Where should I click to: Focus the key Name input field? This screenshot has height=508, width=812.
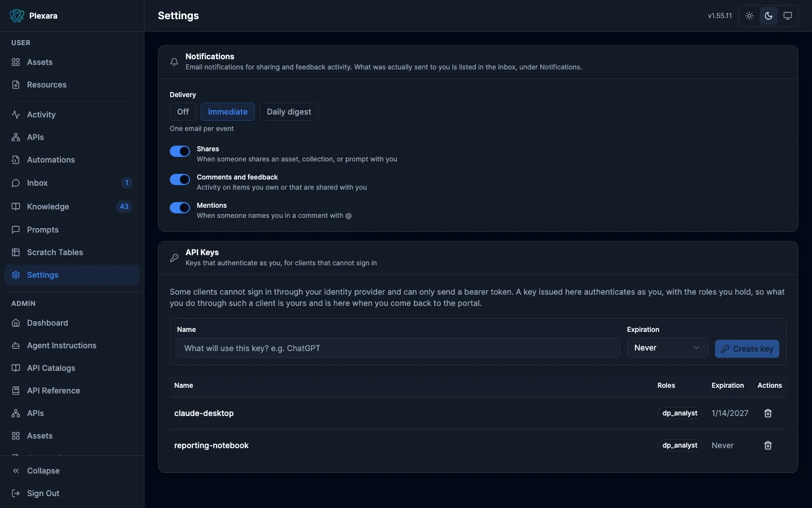click(x=398, y=348)
